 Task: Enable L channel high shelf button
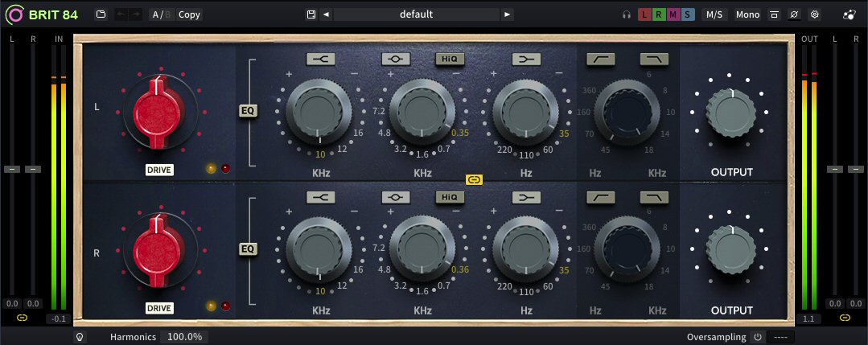(320, 60)
